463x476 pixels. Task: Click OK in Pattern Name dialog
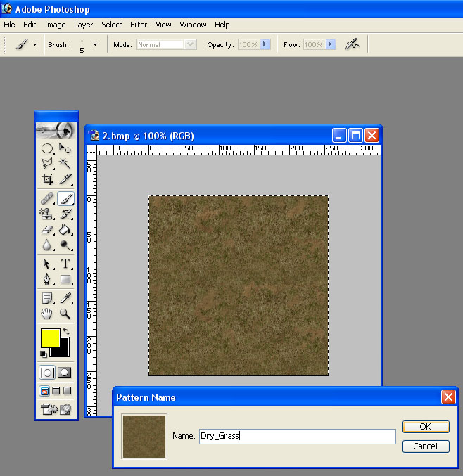pyautogui.click(x=426, y=427)
